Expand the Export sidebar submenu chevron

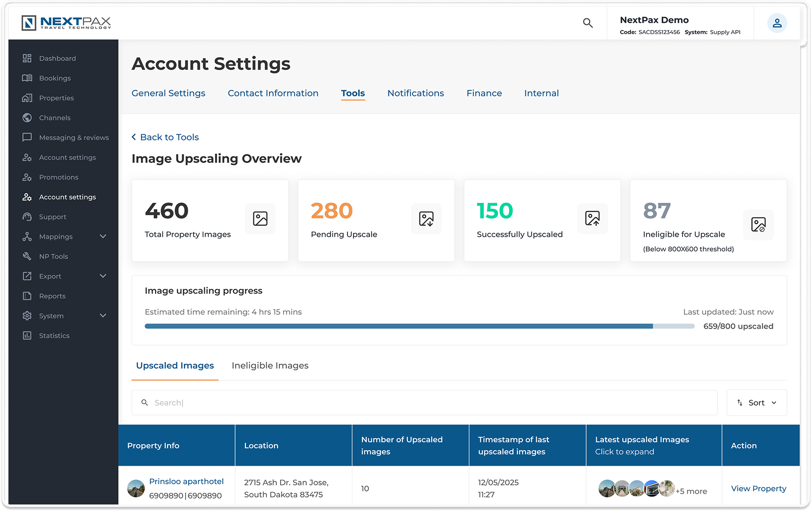pyautogui.click(x=103, y=276)
